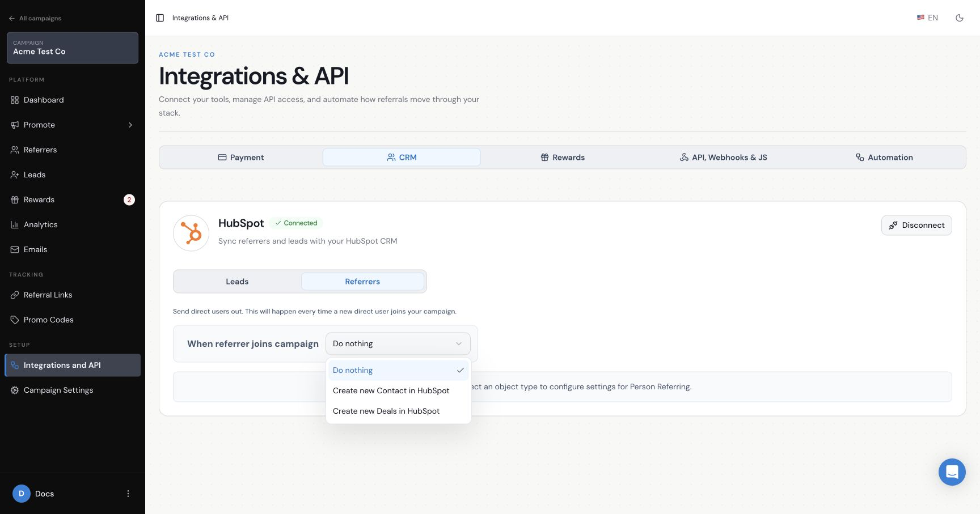Screen dimensions: 980x514
Task: Open Referral Links page
Action: click(x=73, y=295)
